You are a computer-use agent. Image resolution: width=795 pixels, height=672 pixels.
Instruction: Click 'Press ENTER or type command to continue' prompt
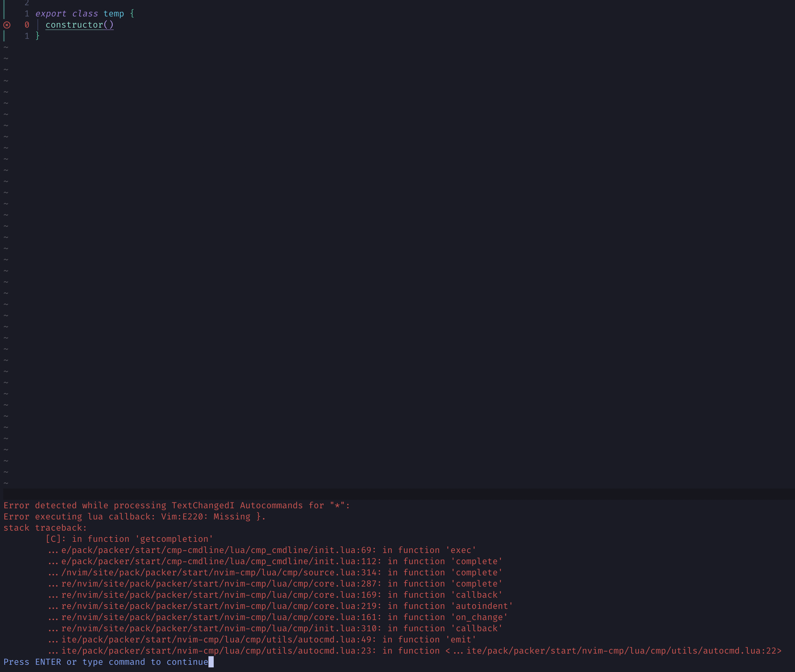pyautogui.click(x=106, y=662)
